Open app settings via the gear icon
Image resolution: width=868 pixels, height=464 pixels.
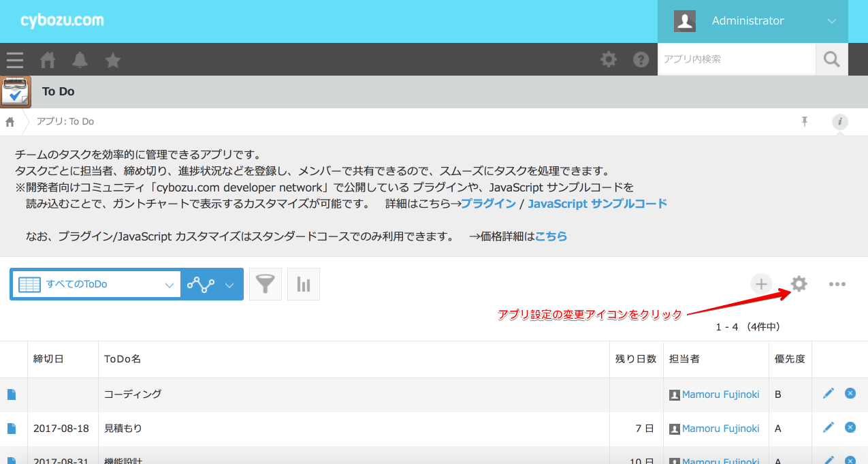pyautogui.click(x=799, y=283)
